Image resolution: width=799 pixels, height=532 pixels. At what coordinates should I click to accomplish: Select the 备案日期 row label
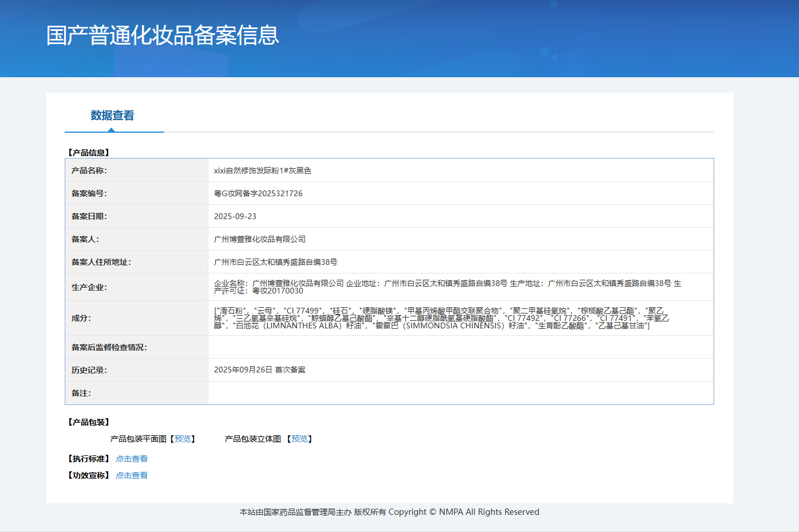(x=89, y=216)
